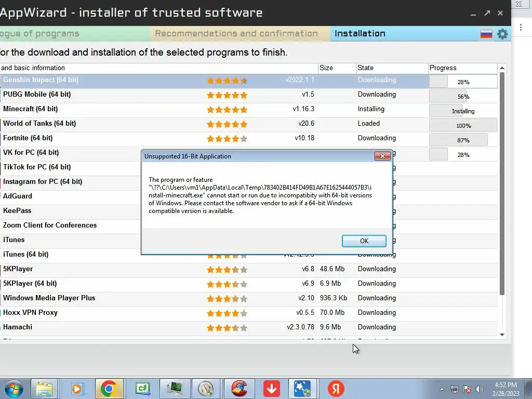This screenshot has height=399, width=532.
Task: Open the circuit board monitor taskbar icon
Action: [175, 389]
